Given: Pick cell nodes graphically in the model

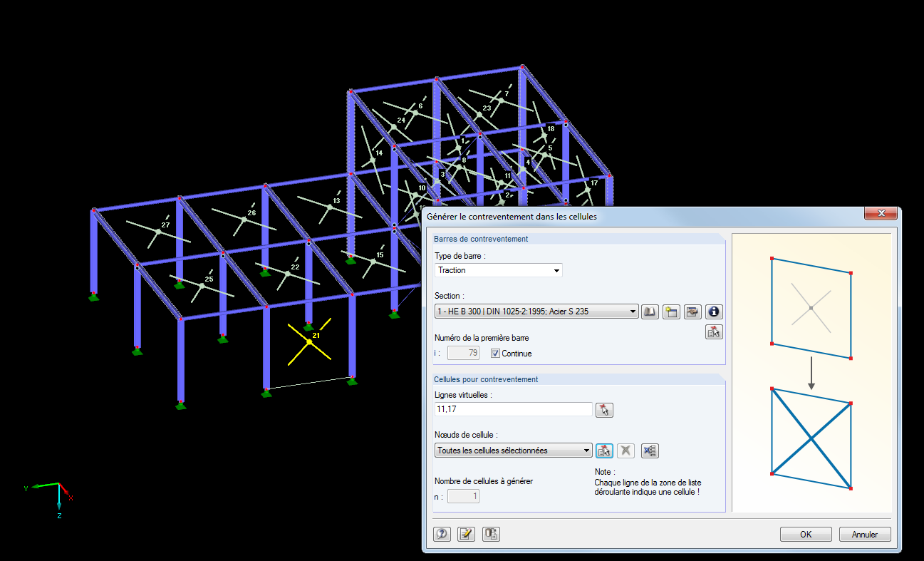Looking at the screenshot, I should click(x=604, y=451).
